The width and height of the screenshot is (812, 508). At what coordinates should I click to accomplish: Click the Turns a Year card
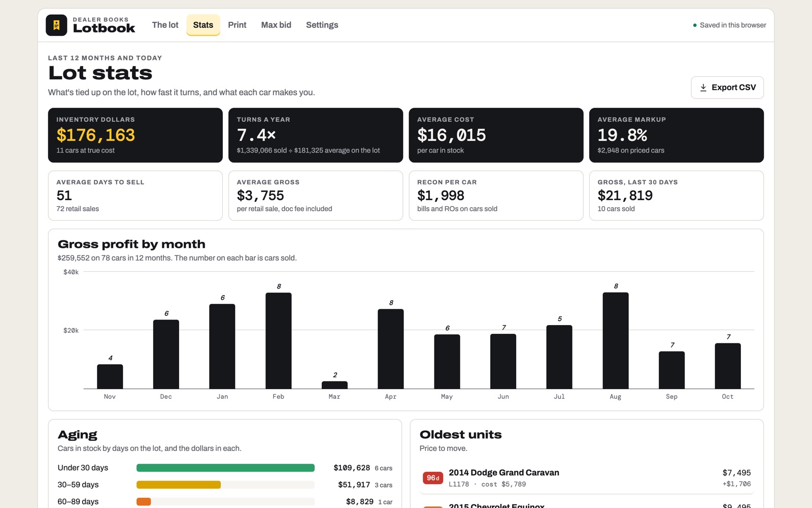tap(316, 135)
